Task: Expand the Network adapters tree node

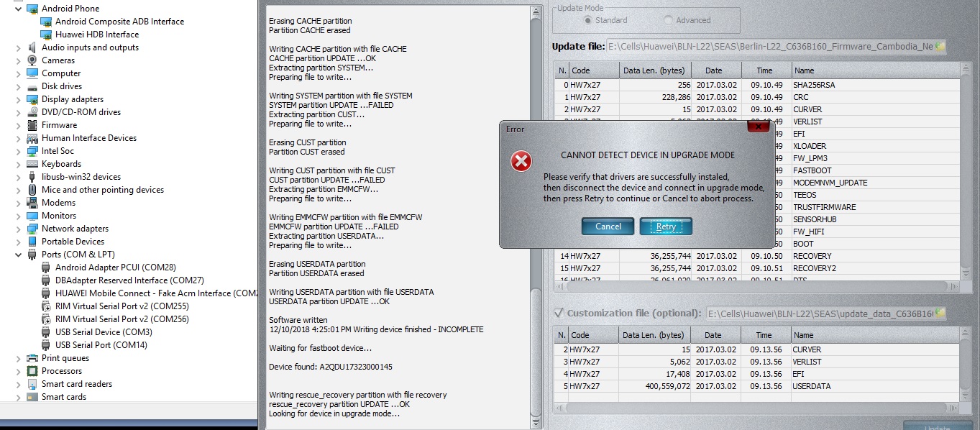Action: [x=18, y=229]
